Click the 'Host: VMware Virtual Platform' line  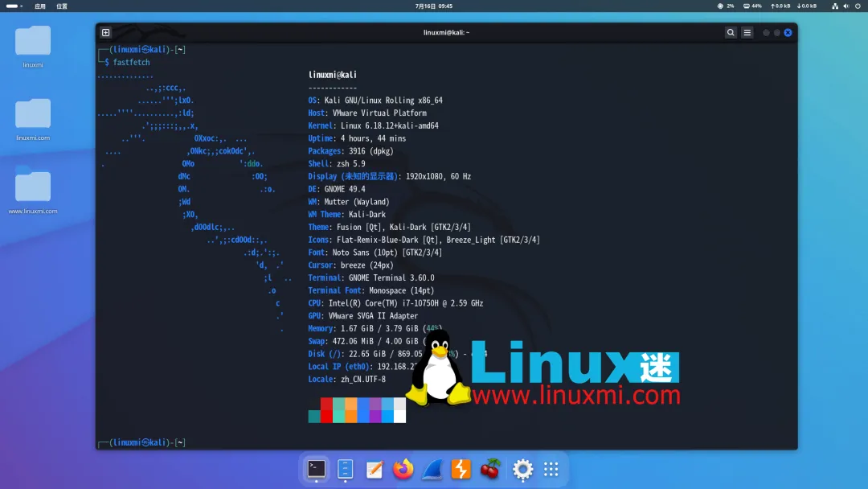(367, 113)
